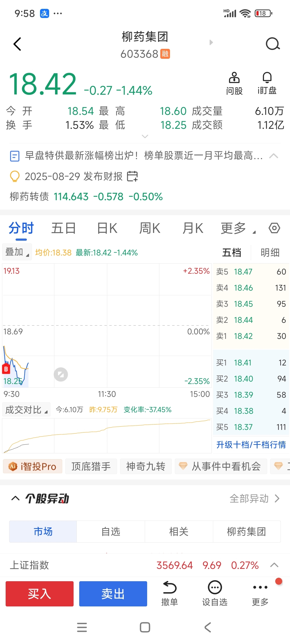Tap the cumulative volume comparison chart

click(x=107, y=436)
